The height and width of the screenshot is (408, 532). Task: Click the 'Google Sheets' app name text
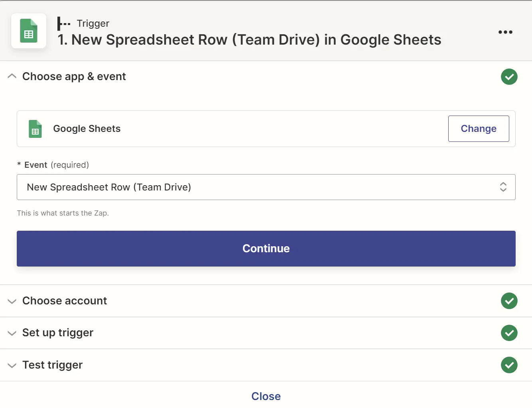point(87,129)
